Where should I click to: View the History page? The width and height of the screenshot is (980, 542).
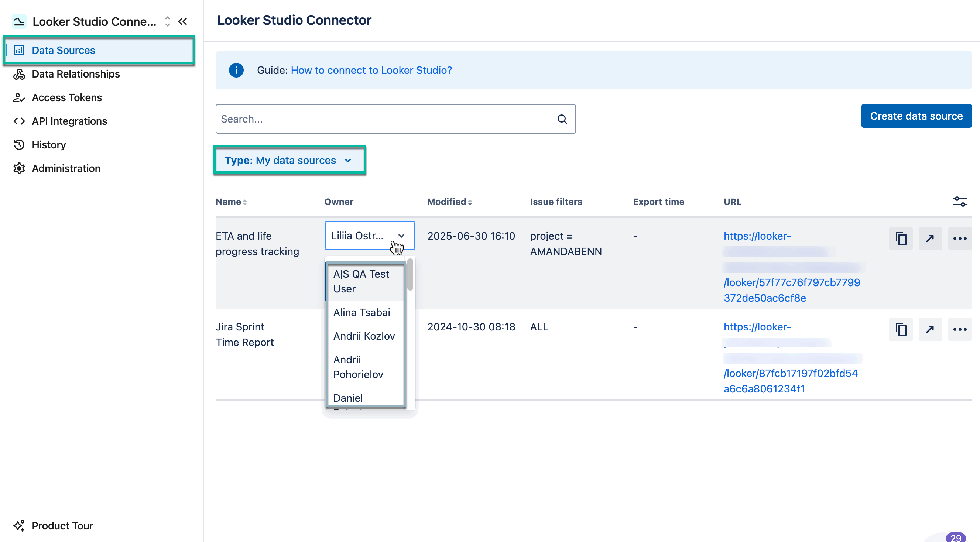coord(49,144)
